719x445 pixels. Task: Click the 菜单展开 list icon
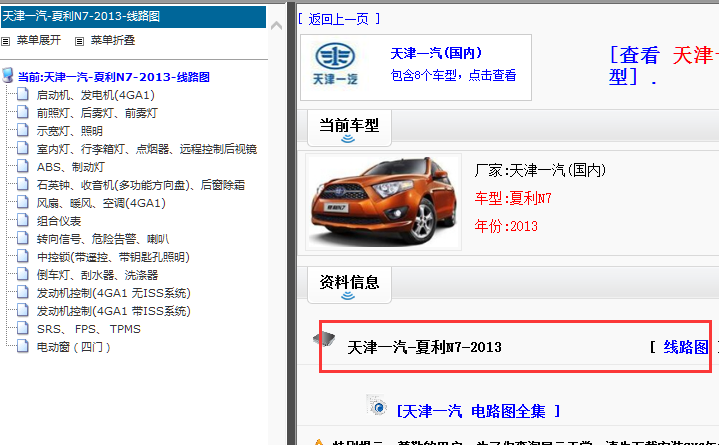[6, 41]
